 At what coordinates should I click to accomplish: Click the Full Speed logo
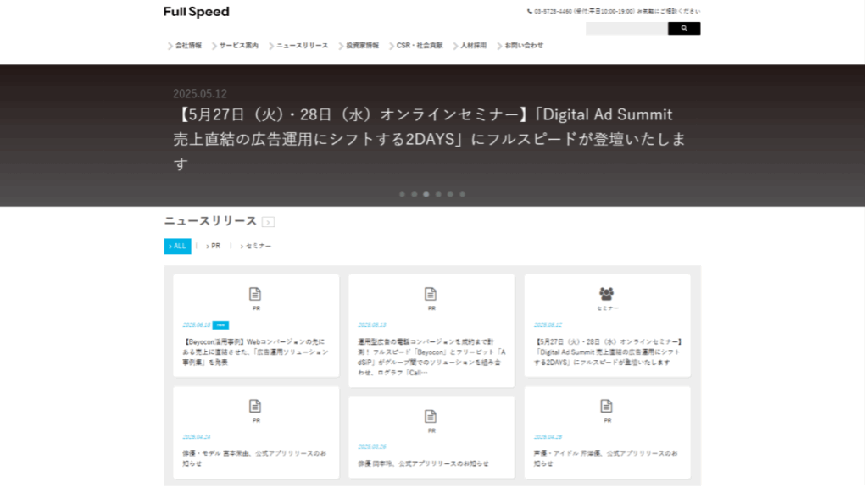[196, 12]
